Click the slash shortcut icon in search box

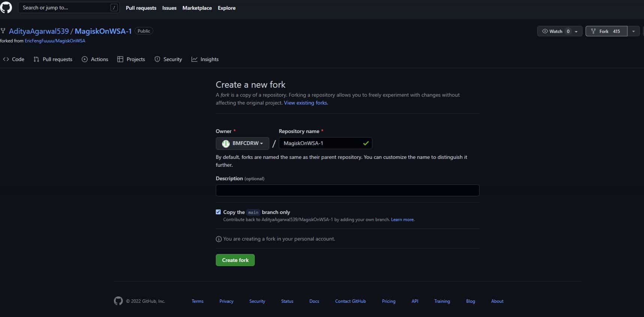[114, 8]
